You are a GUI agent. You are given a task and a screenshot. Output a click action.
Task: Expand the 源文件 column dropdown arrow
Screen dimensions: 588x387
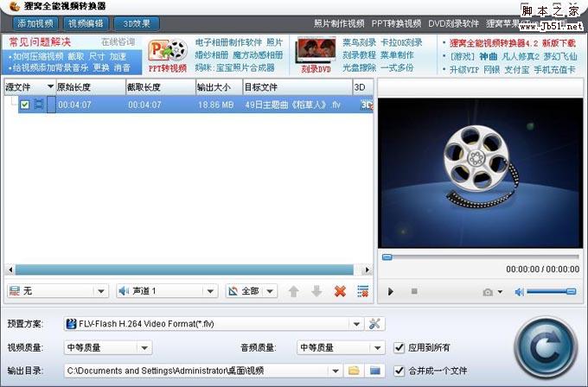pyautogui.click(x=50, y=87)
